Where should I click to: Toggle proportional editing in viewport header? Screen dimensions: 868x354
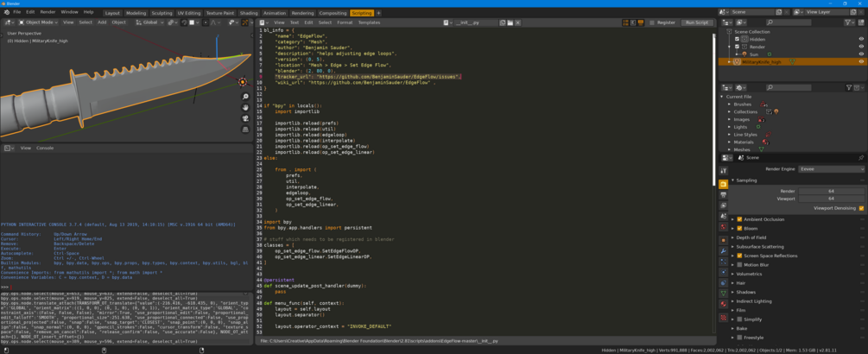click(x=206, y=22)
